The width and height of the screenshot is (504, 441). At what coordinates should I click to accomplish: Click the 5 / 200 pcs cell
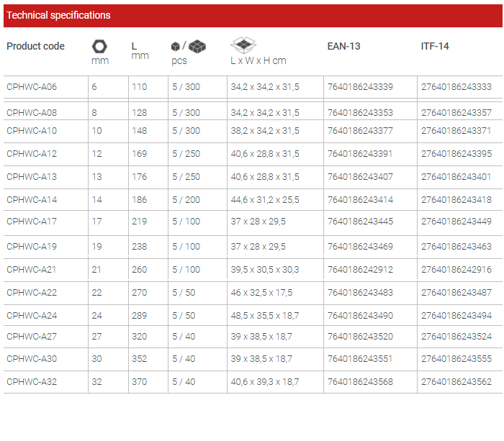coord(186,200)
